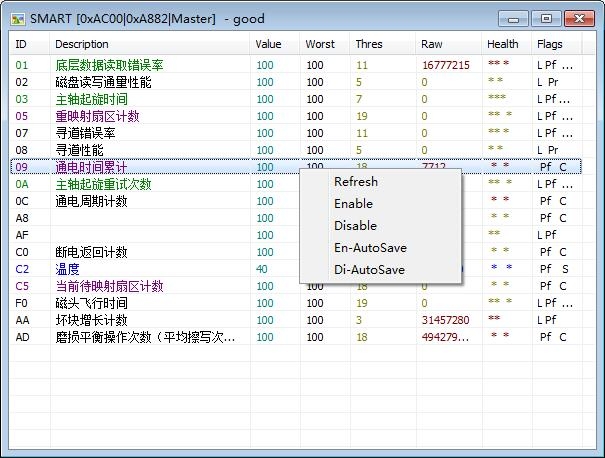Select row 坏块增长计数
Screen dimensions: 605x458
296,320
